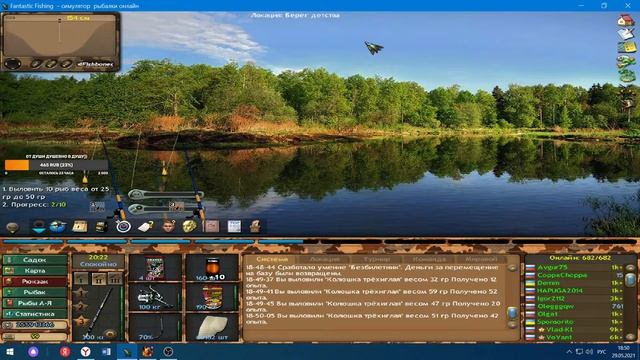640x360 pixels.
Task: Select rod slot III
Action: point(115,278)
